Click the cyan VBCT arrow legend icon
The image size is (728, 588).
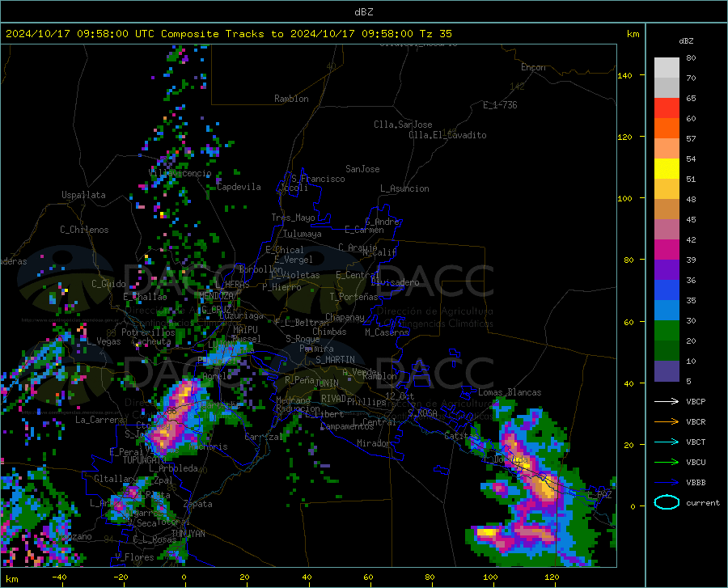[667, 442]
